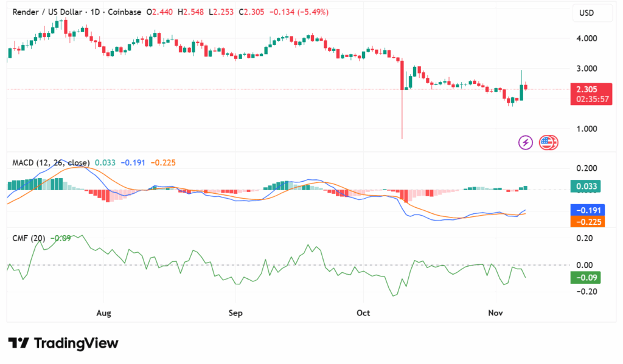Click the blue -0.191 MACD line tag

(x=586, y=210)
